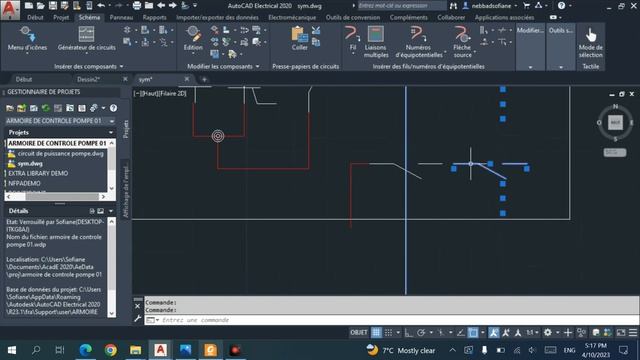Click the new drawing tab plus button

point(204,79)
